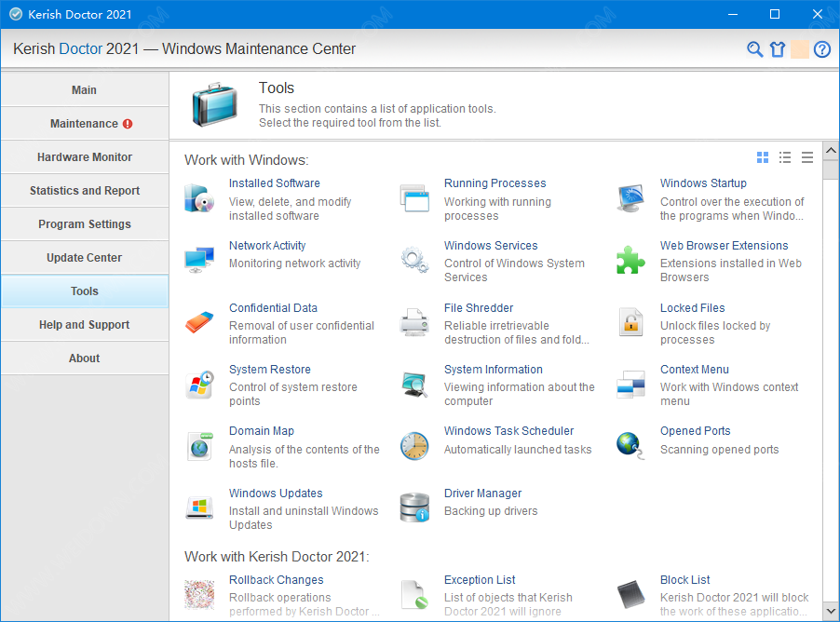
Task: Click the help question mark icon
Action: [821, 49]
